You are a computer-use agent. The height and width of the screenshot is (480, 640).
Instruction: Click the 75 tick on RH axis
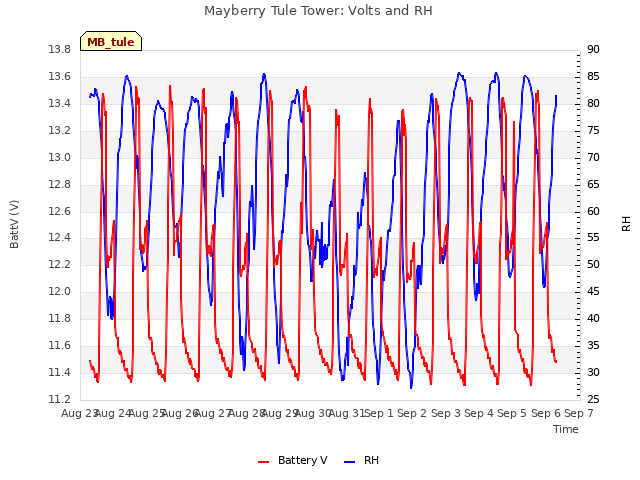click(593, 131)
